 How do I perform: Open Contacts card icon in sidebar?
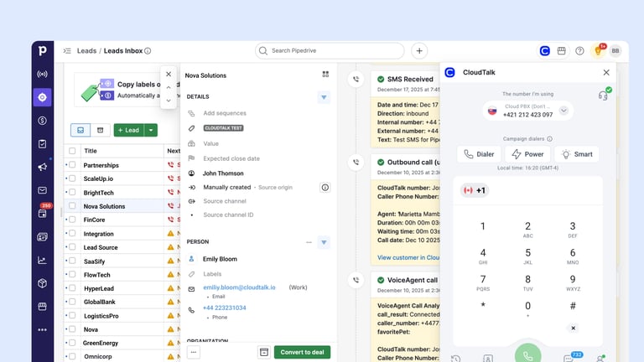click(x=42, y=237)
